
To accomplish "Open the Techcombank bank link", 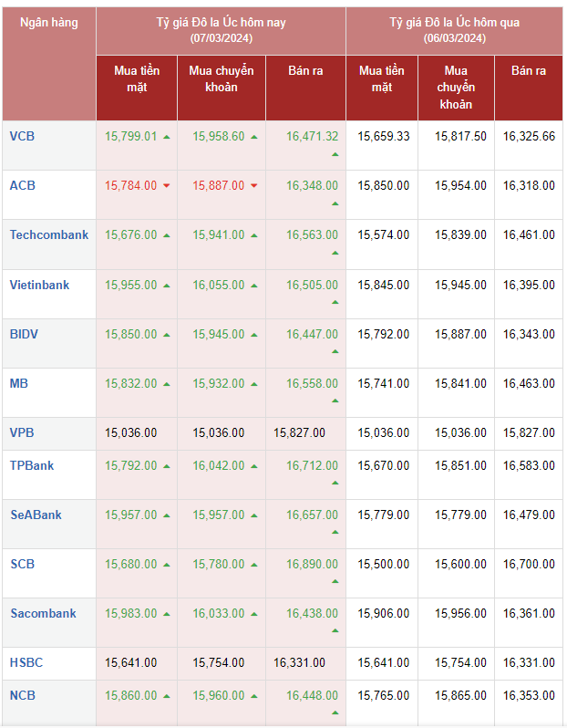I will (x=49, y=234).
